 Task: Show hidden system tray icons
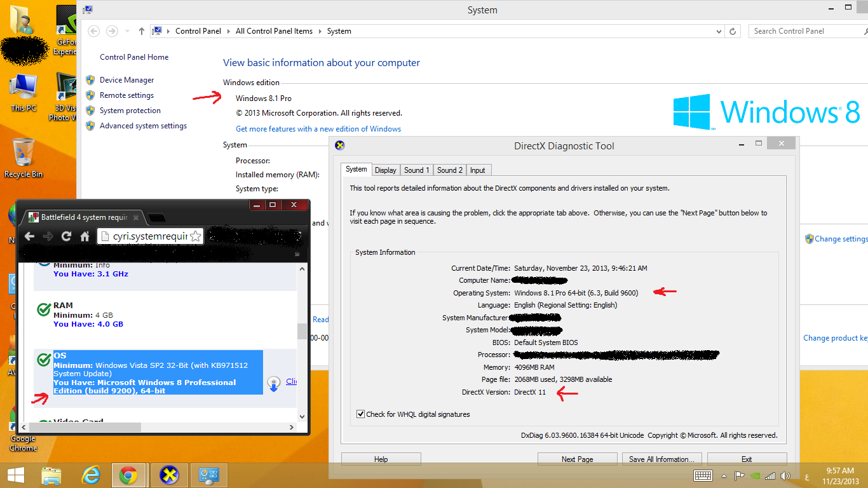[724, 475]
